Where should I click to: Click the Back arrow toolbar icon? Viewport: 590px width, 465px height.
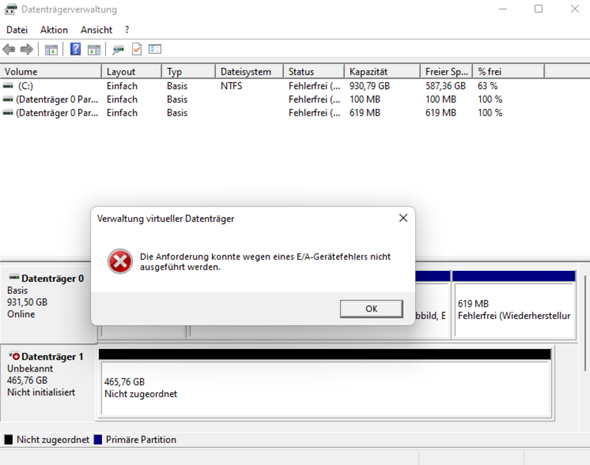(x=9, y=49)
